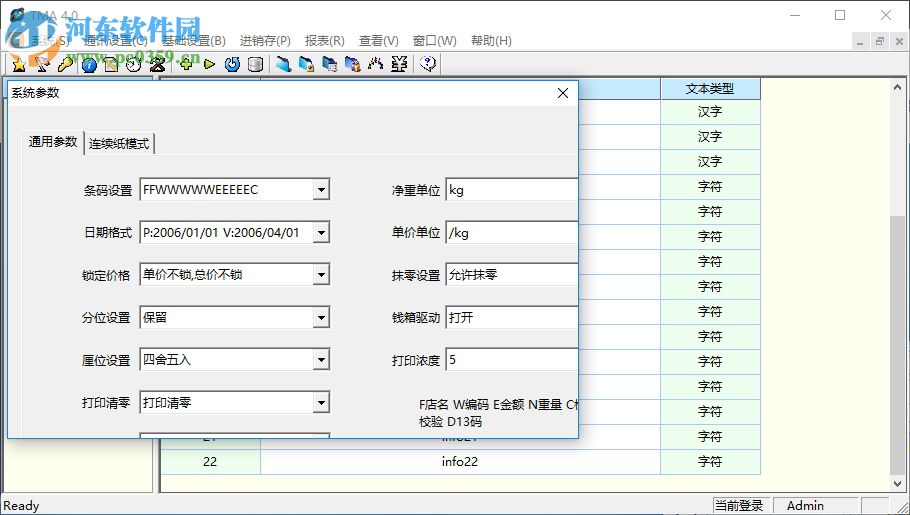Close the 系统参数 dialog
910x515 pixels.
(562, 93)
